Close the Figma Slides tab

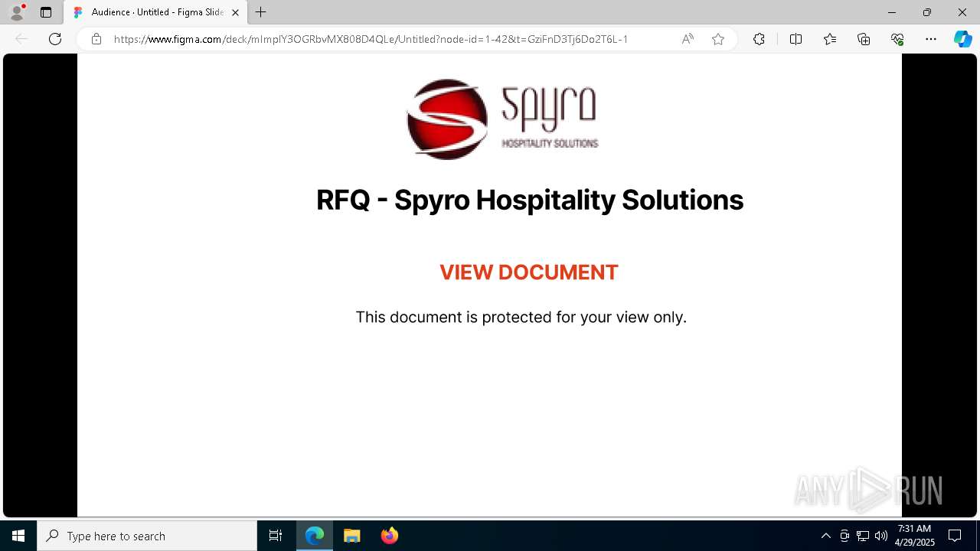pyautogui.click(x=235, y=12)
